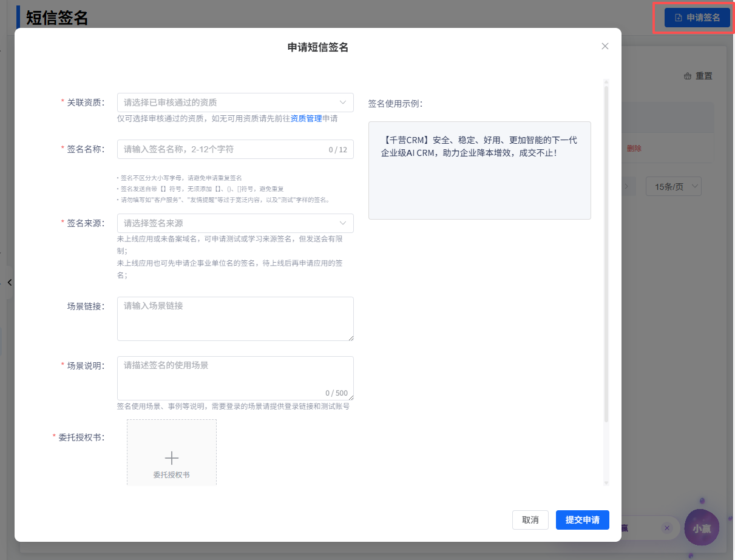The width and height of the screenshot is (735, 560).
Task: Open the 15条/页 page size selector
Action: point(673,186)
